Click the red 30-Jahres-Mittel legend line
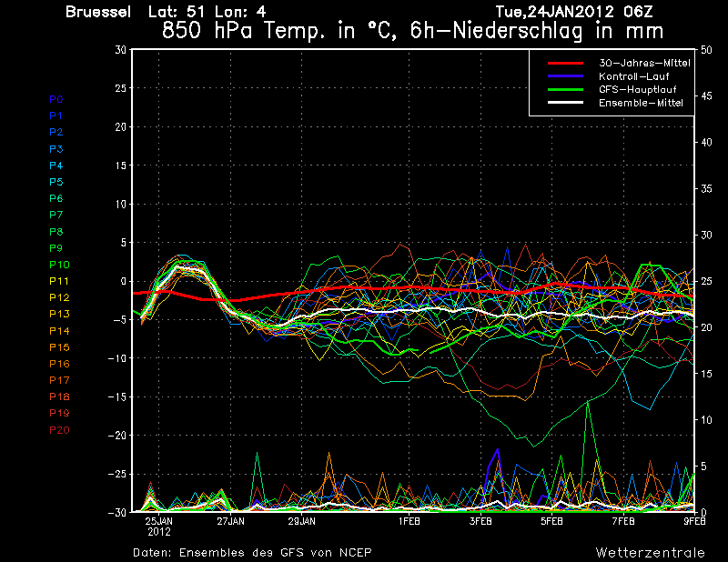The height and width of the screenshot is (562, 728). pyautogui.click(x=565, y=63)
